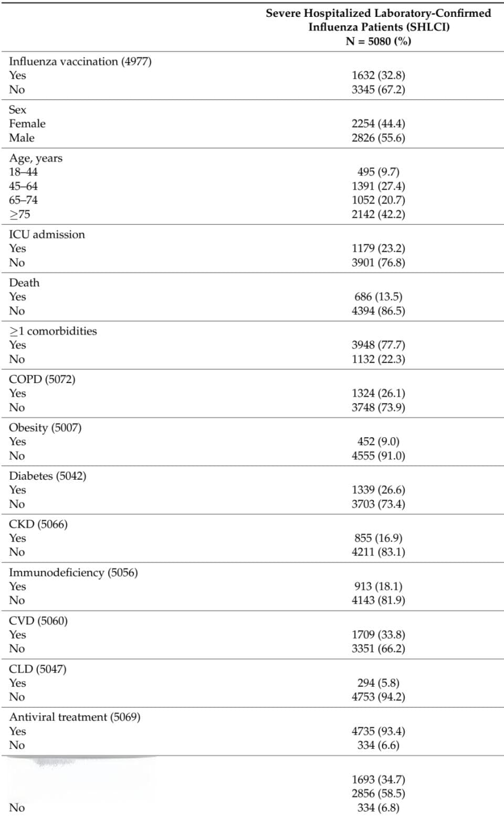Click the Influenza vaccination (4977) row header
This screenshot has height=816, width=504.
[80, 61]
